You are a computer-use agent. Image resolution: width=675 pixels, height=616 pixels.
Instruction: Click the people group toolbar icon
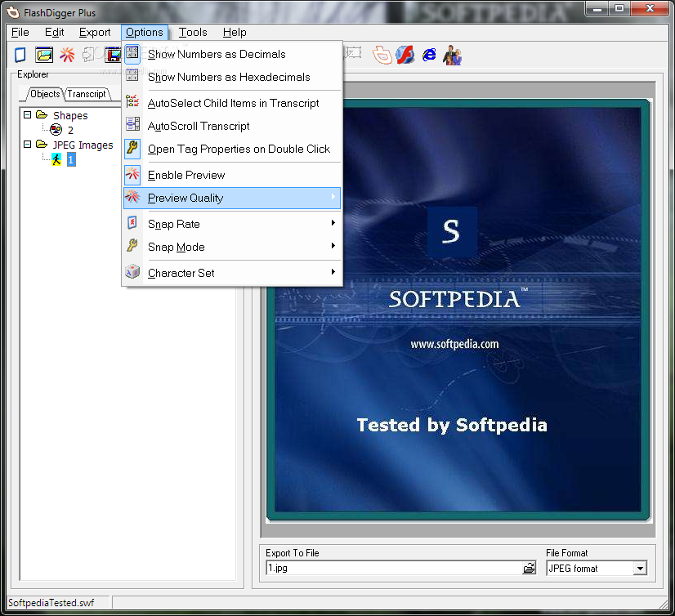coord(452,55)
